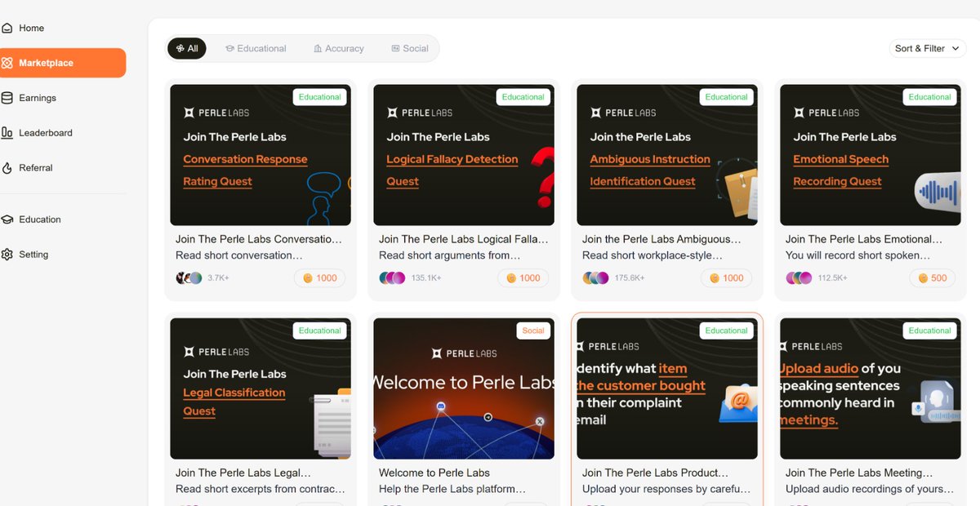980x506 pixels.
Task: Open Ambiguous Instruction Identification Quest thumbnail
Action: [667, 155]
